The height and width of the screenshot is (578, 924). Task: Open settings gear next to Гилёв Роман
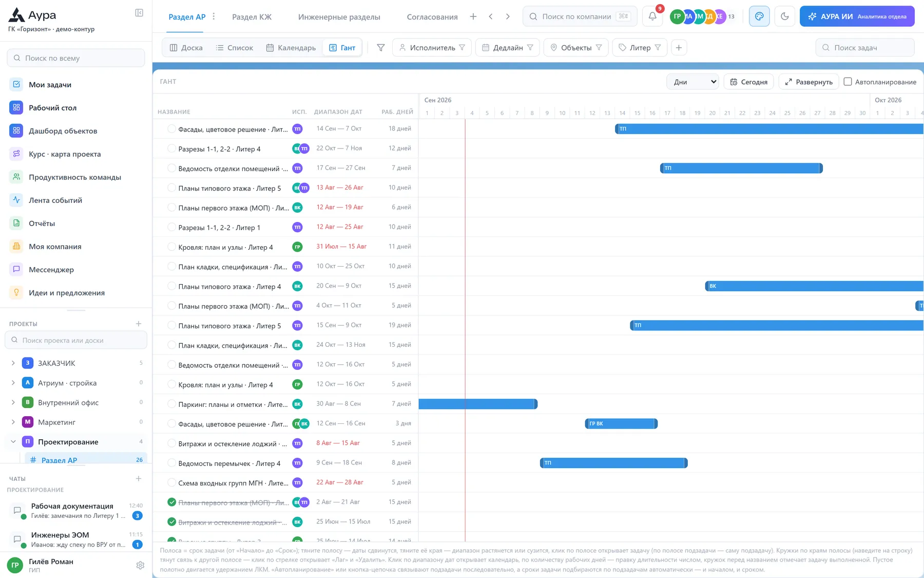point(140,566)
